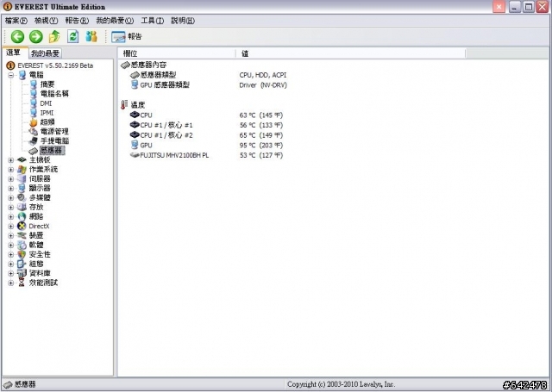Select the CPU #1 / 核心 #1 row
This screenshot has width=552, height=392.
[206, 125]
